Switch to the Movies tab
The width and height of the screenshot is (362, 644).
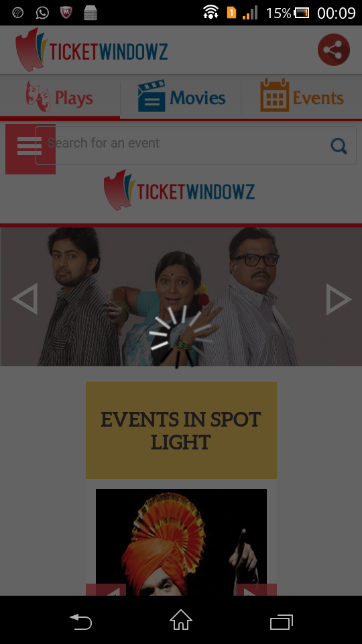(x=181, y=97)
